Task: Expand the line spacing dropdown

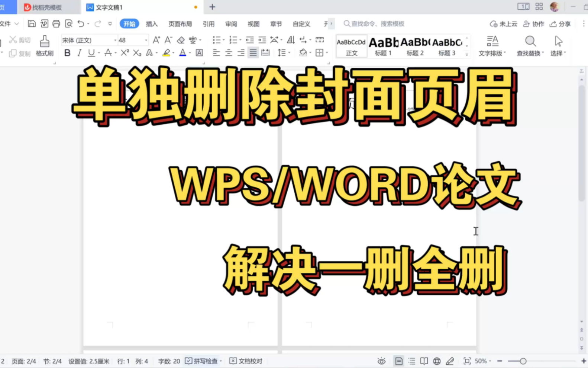Action: pos(289,53)
